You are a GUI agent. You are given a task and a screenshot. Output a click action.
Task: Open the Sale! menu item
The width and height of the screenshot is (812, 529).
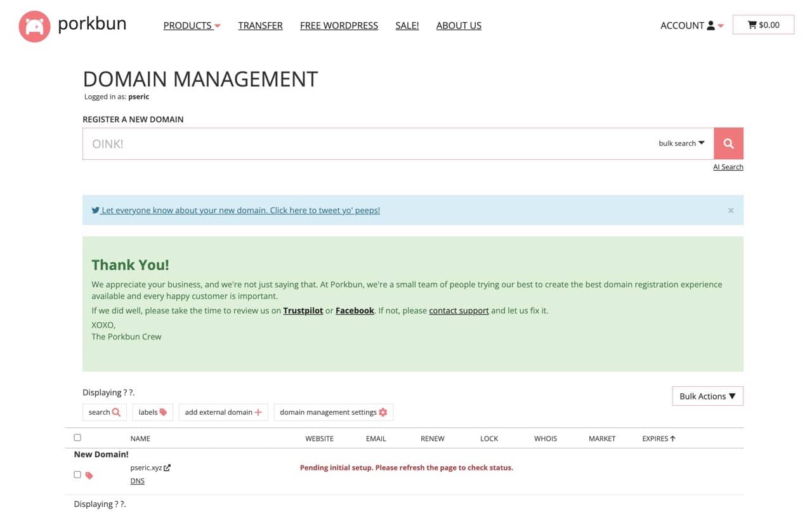point(407,25)
